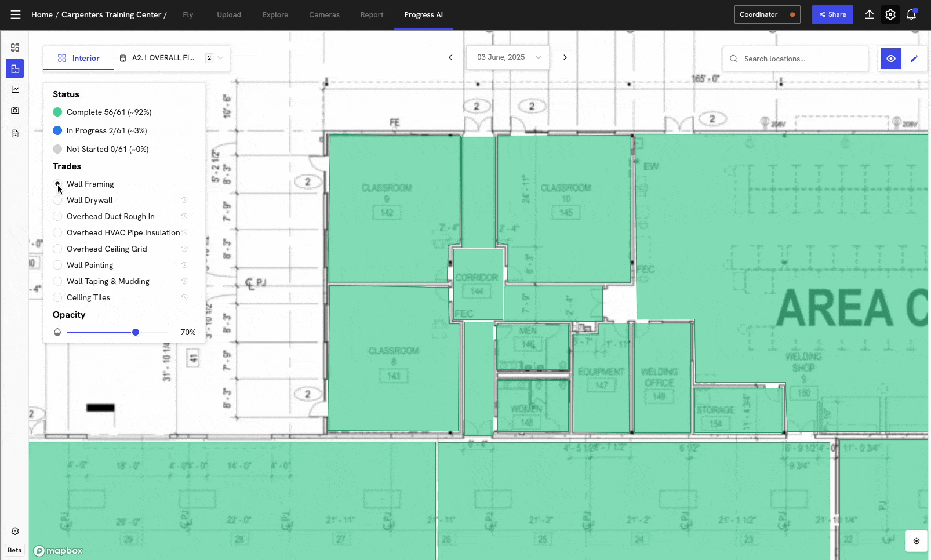The width and height of the screenshot is (931, 560).
Task: Open the hamburger menu
Action: pyautogui.click(x=16, y=14)
